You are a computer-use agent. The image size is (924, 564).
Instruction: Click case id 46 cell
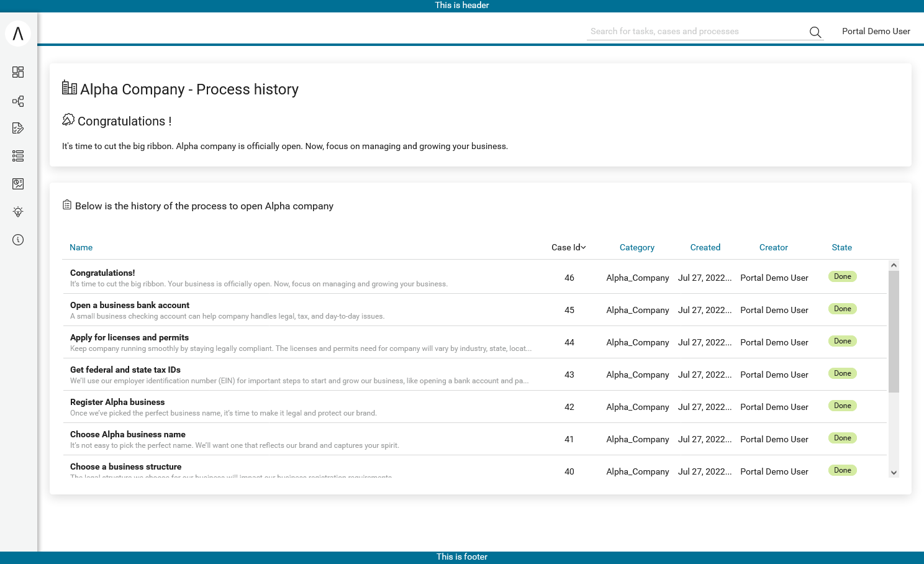[x=569, y=278]
